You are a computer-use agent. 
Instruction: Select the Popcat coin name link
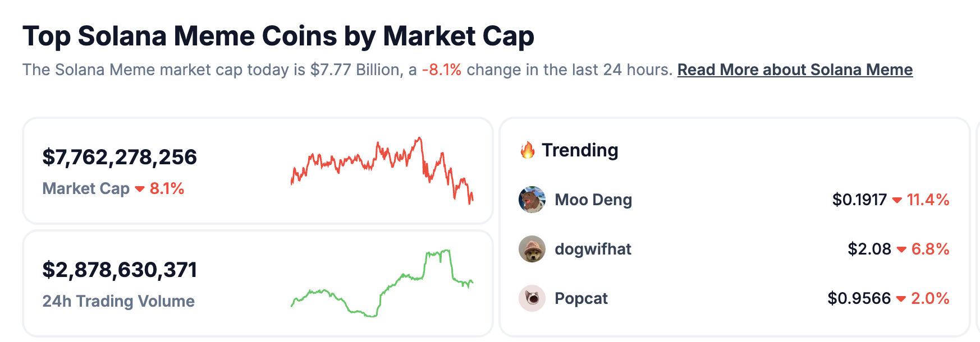click(x=581, y=298)
